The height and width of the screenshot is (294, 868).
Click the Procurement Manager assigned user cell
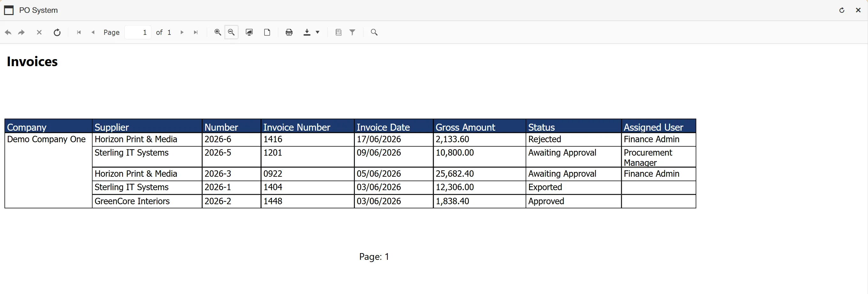point(659,157)
